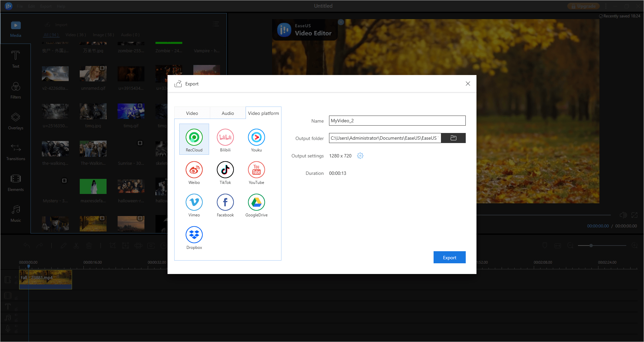644x342 pixels.
Task: Click the Name input field
Action: coord(397,121)
